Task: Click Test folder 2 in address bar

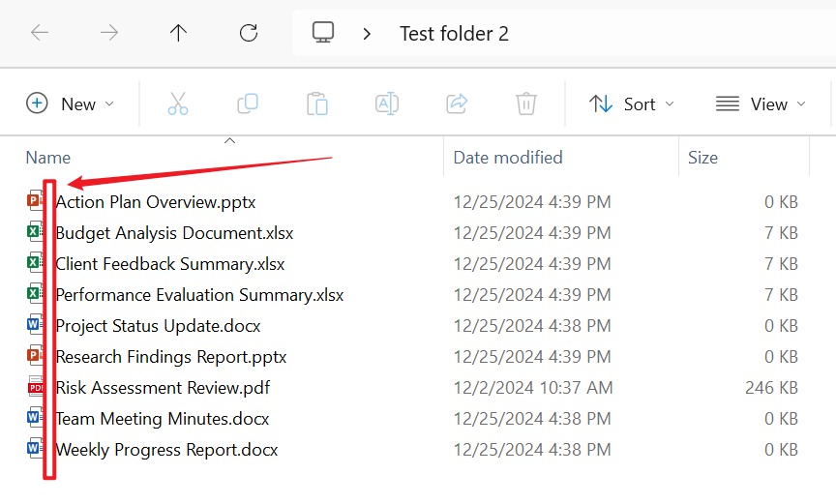Action: point(454,34)
